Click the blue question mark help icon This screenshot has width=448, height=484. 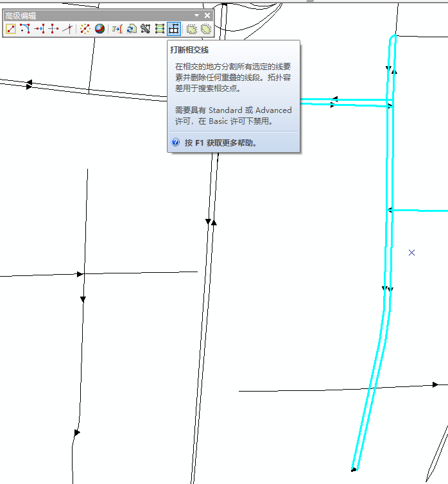point(176,142)
